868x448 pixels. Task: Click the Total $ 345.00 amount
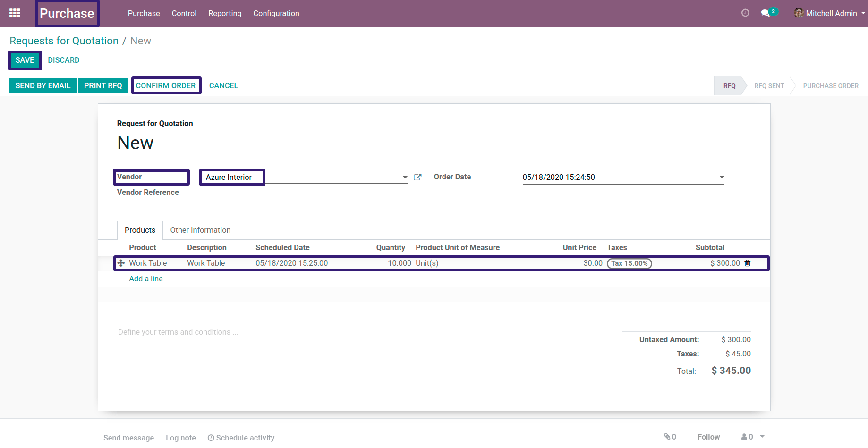731,371
